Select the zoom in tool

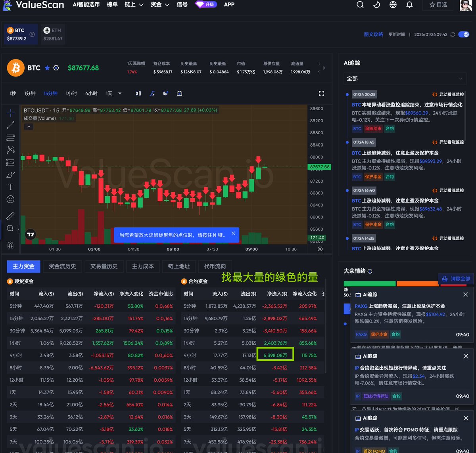11,228
